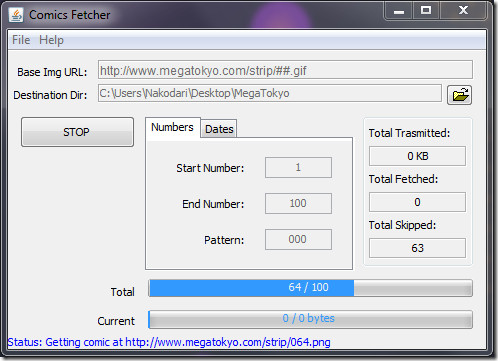This screenshot has width=498, height=361.
Task: Click the End Number field
Action: [298, 203]
